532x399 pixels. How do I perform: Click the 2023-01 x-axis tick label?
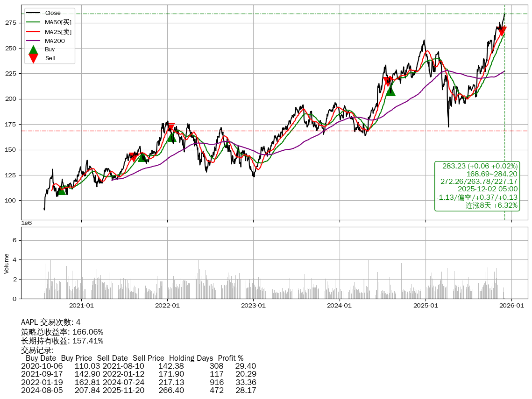click(x=253, y=306)
